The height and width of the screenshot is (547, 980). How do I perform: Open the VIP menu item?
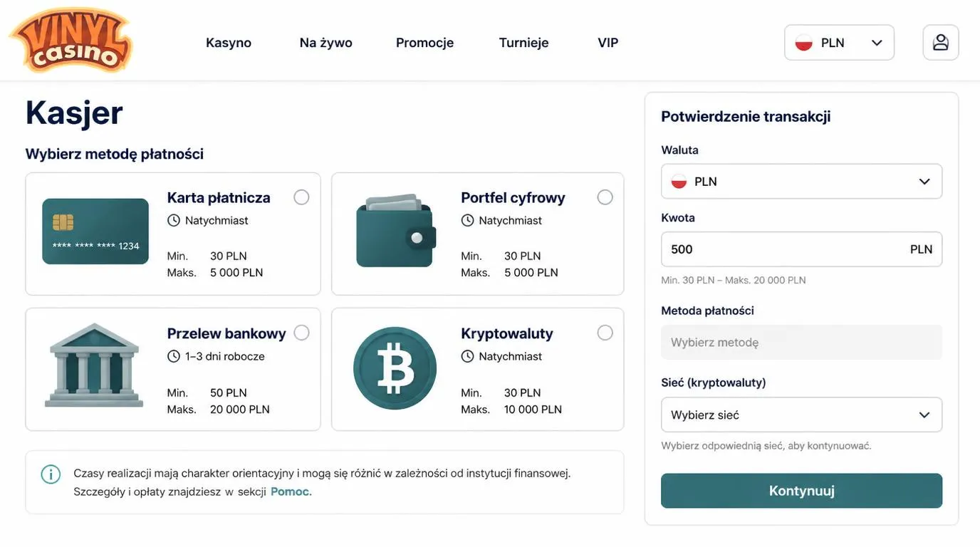[608, 43]
